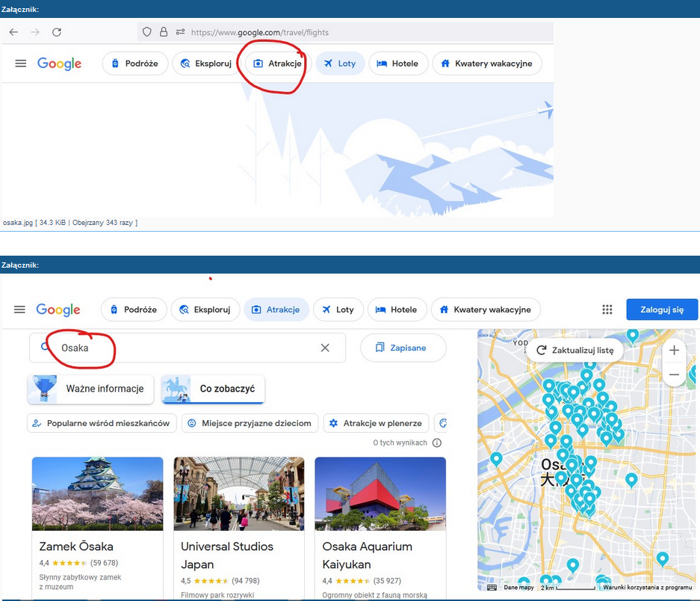Zoom out the map with the minus button

click(674, 375)
